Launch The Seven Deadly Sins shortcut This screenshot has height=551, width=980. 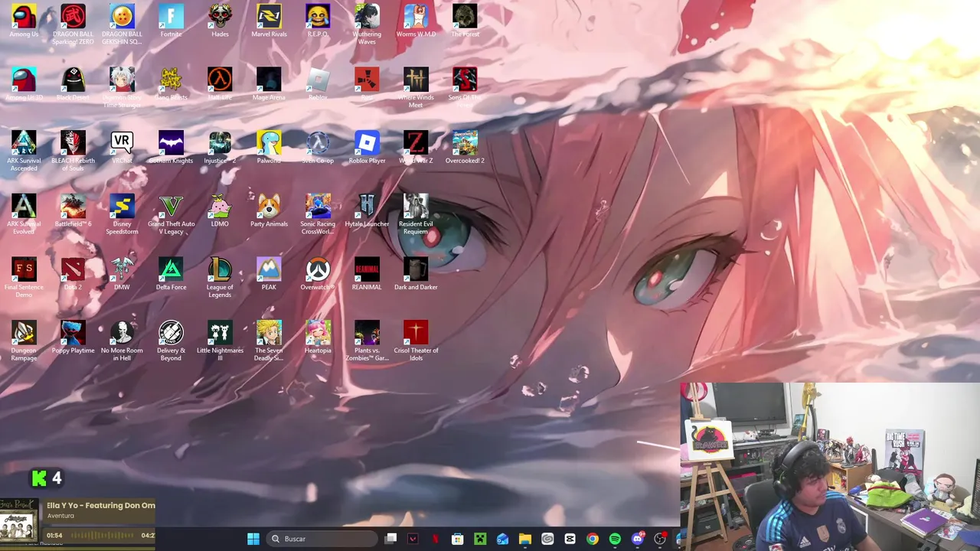[x=269, y=341]
